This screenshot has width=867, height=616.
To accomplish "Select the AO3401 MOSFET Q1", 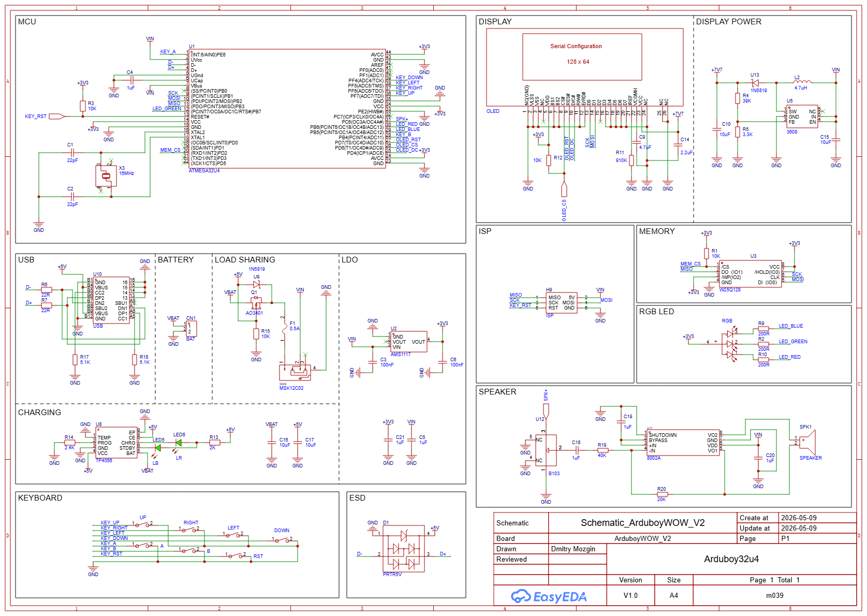I will (255, 302).
